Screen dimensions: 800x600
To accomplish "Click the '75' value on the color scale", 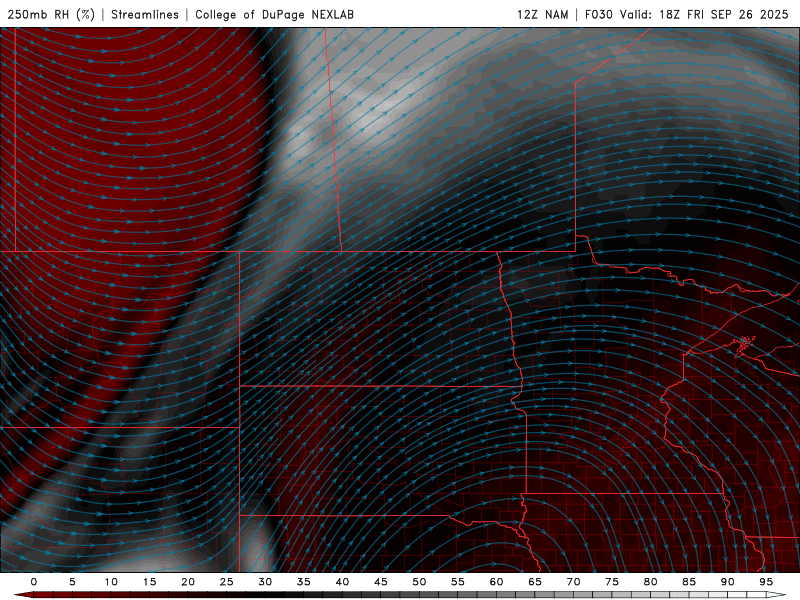I will click(x=612, y=582).
